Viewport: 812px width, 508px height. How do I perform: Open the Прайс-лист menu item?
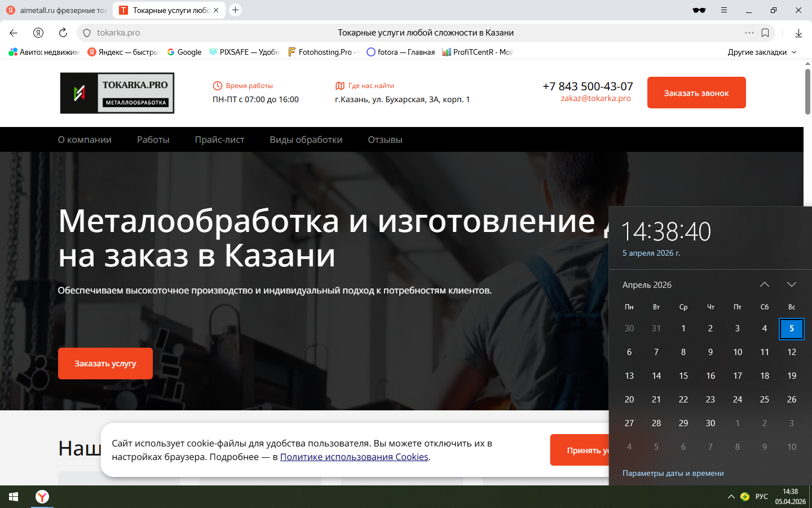[x=219, y=139]
